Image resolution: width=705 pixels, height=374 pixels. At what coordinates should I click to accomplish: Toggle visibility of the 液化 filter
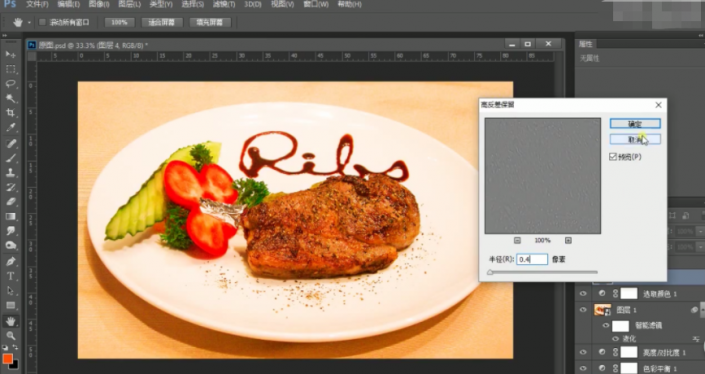click(616, 339)
